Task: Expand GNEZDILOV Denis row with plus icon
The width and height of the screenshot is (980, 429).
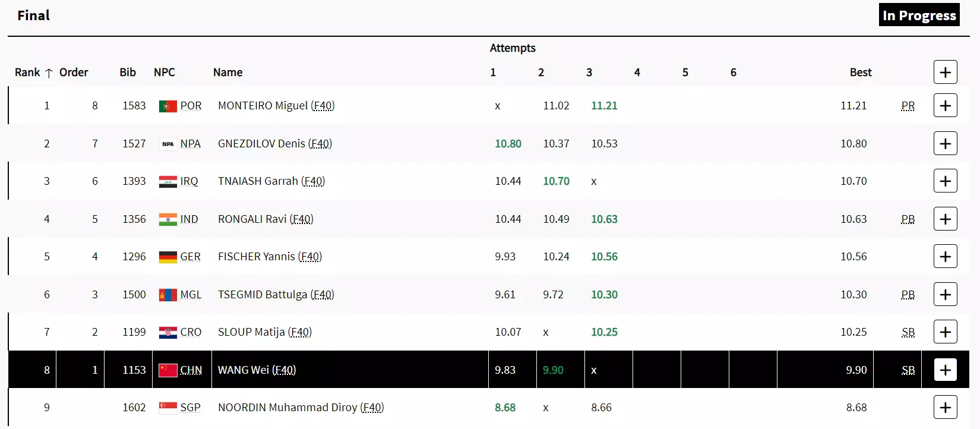Action: (945, 144)
